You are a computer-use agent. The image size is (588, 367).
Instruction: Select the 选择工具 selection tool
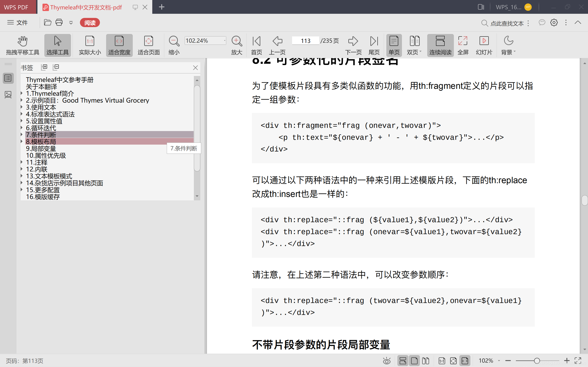[57, 45]
